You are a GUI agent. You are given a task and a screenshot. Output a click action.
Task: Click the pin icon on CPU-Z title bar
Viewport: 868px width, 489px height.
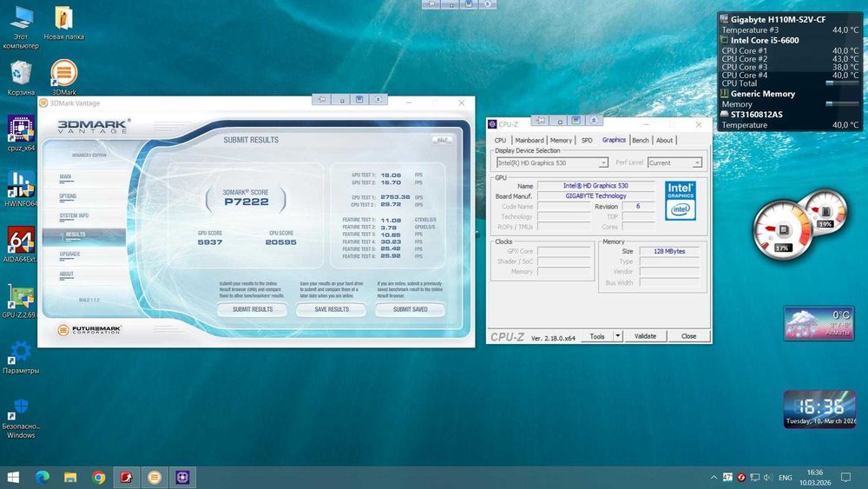pyautogui.click(x=540, y=120)
